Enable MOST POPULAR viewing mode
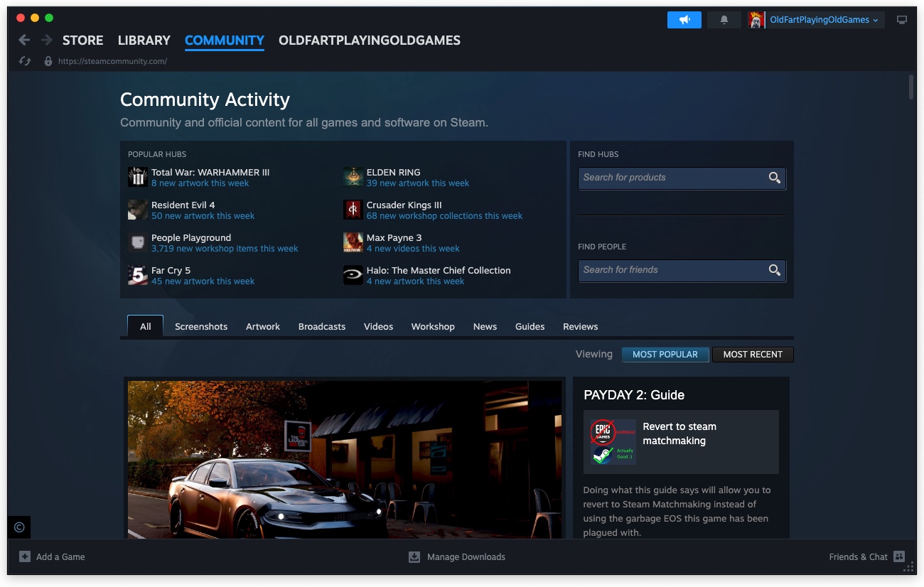The width and height of the screenshot is (924, 587). [665, 354]
